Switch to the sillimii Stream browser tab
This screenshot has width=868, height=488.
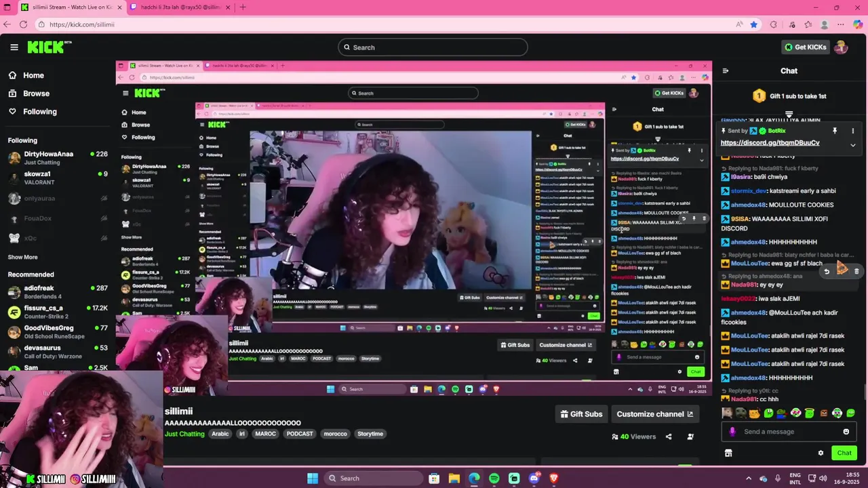pyautogui.click(x=71, y=7)
